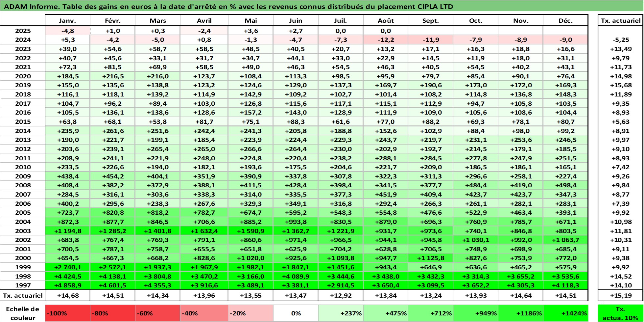Click cell +3,6 for May 2025
The width and height of the screenshot is (644, 322).
click(x=250, y=31)
